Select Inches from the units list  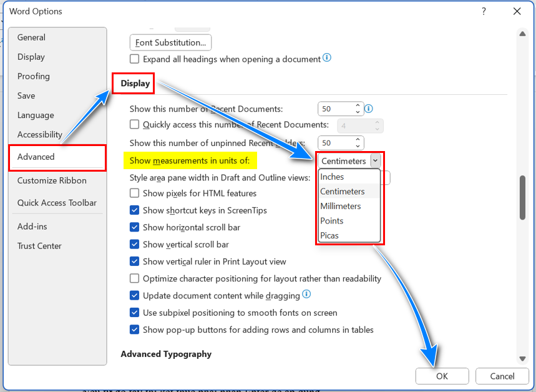tap(349, 177)
